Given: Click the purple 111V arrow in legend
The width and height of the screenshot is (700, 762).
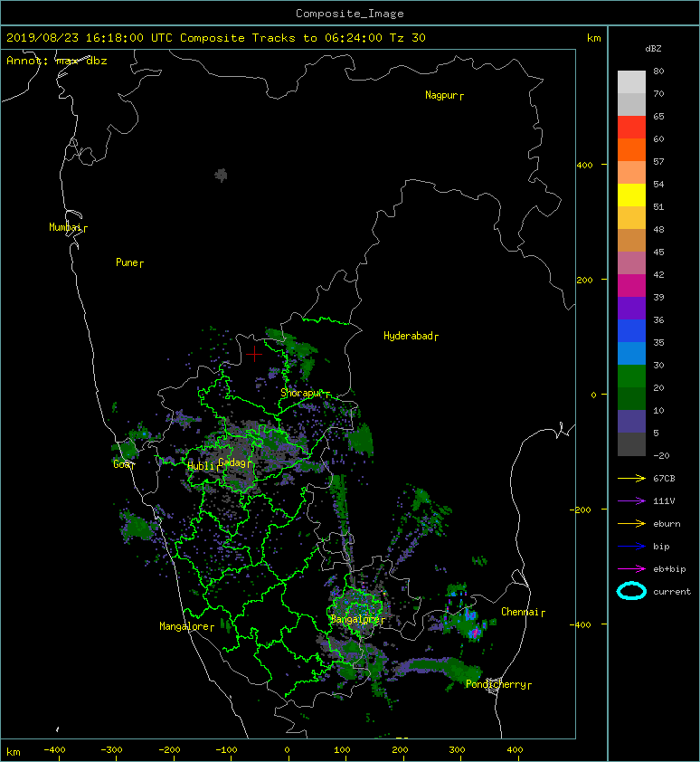Looking at the screenshot, I should (x=631, y=501).
